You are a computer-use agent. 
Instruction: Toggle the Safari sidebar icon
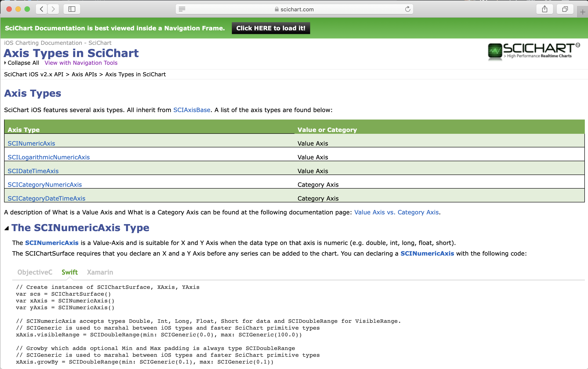[72, 9]
